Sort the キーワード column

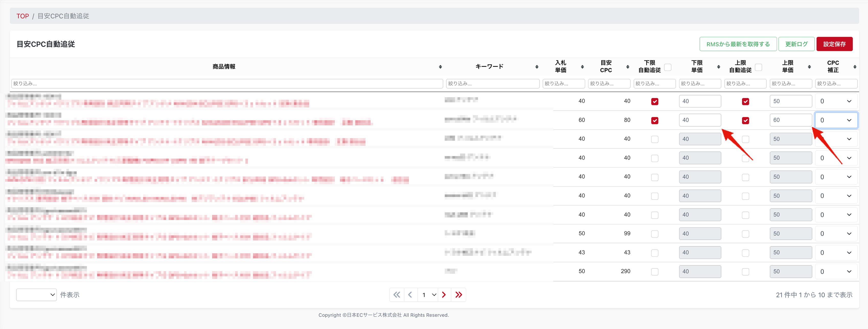click(536, 67)
